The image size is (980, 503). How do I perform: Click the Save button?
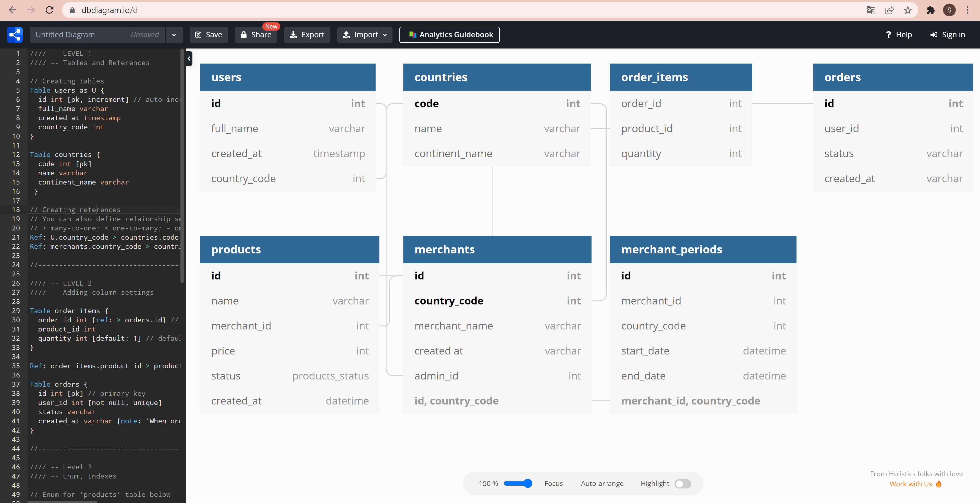[209, 35]
